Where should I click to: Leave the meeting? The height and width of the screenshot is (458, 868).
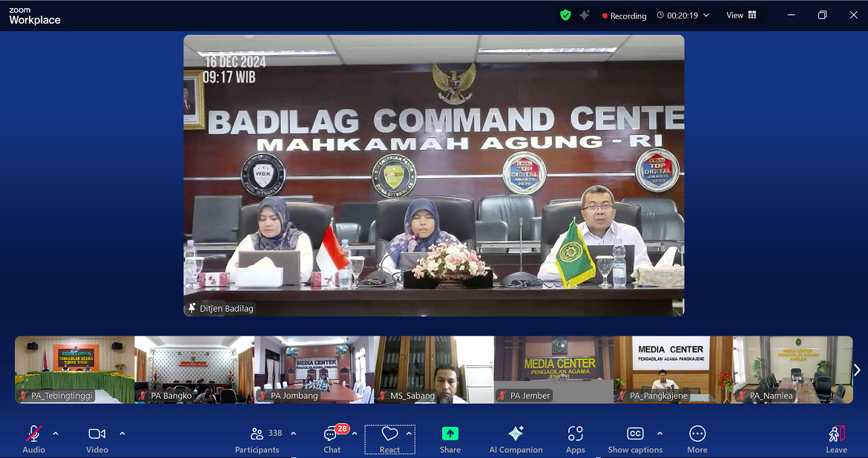click(836, 438)
